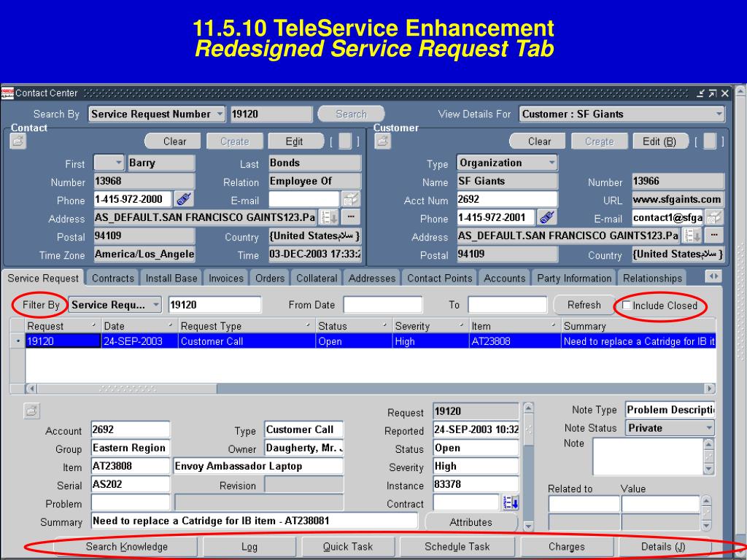747x560 pixels.
Task: Click the Customer phone dial icon
Action: point(547,217)
